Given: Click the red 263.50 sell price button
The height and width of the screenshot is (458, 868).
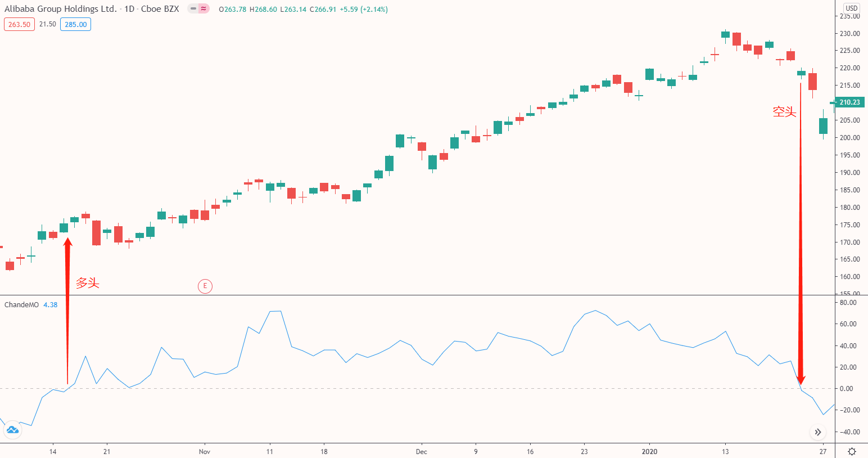Looking at the screenshot, I should [x=19, y=24].
